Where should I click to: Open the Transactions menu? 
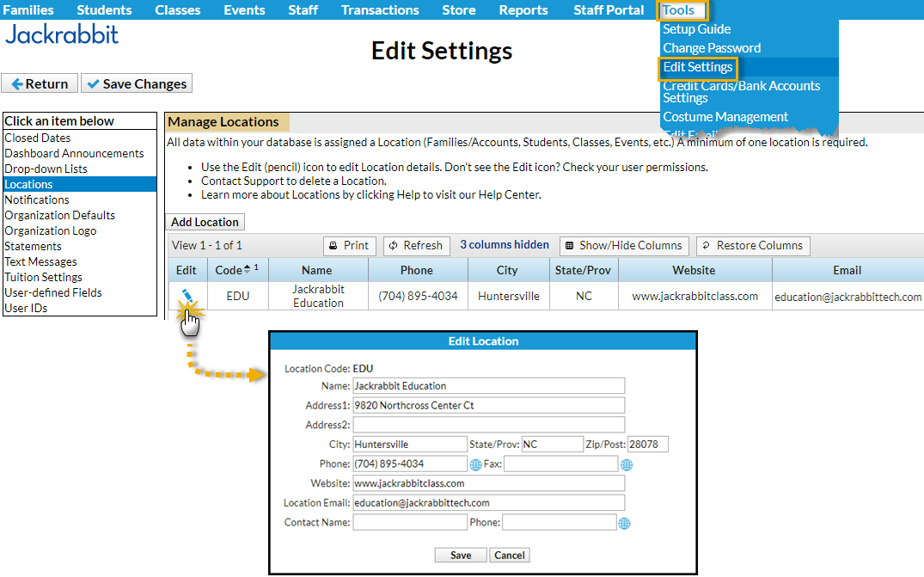point(380,10)
